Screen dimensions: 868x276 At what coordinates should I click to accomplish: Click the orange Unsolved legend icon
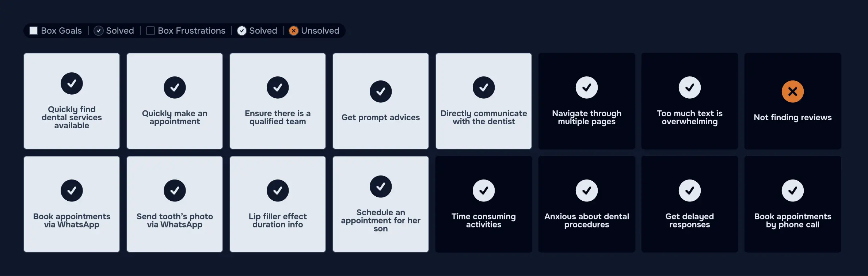293,31
